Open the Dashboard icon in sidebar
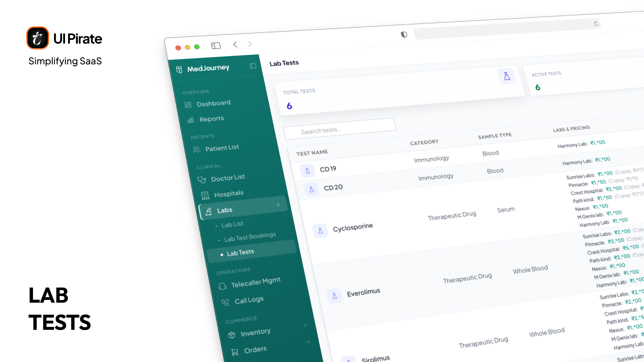 pyautogui.click(x=188, y=105)
